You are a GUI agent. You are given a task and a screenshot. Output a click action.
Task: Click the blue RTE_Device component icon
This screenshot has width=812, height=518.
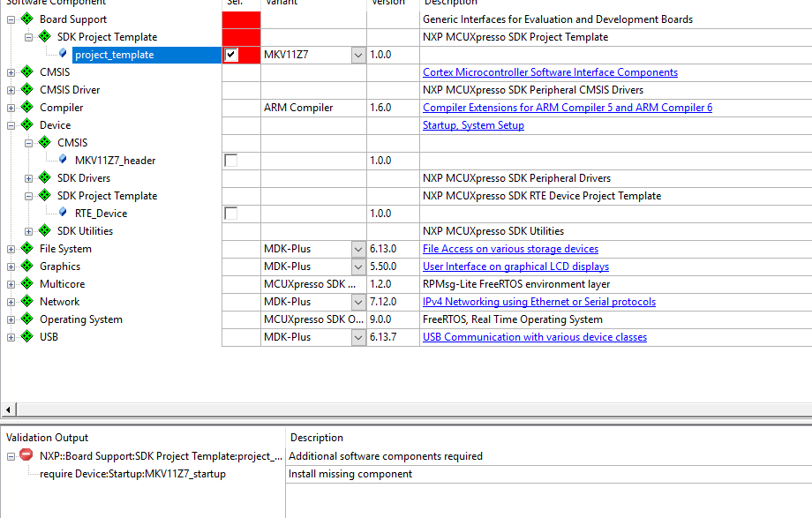click(63, 212)
